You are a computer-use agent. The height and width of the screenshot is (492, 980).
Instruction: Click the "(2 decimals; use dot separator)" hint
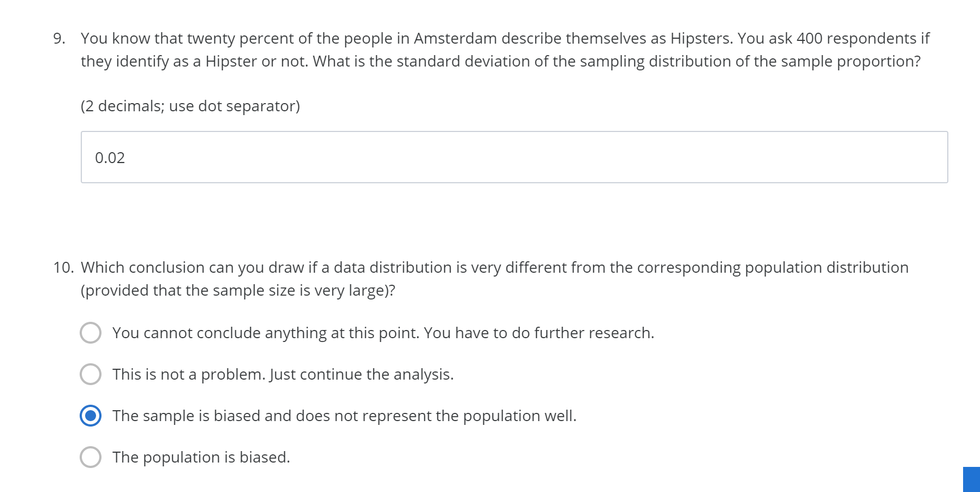click(x=190, y=106)
